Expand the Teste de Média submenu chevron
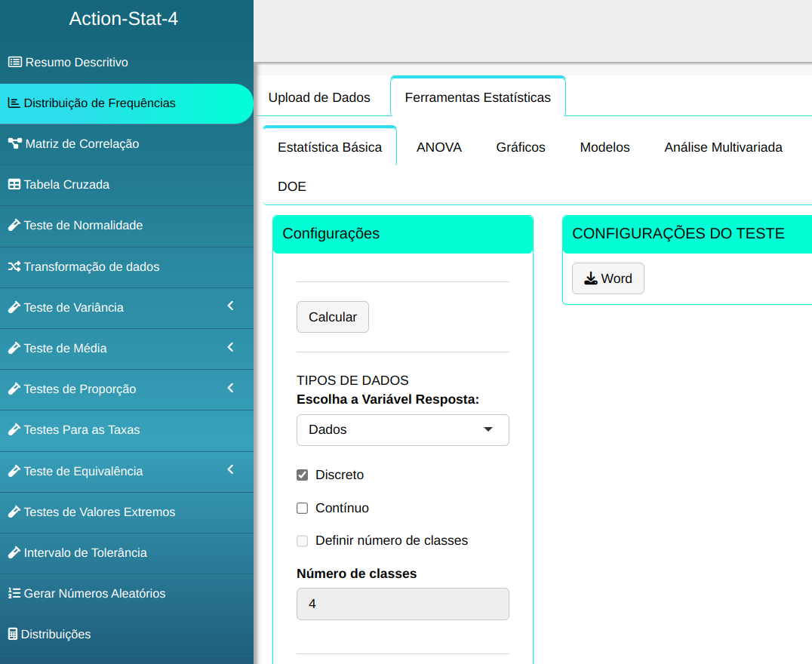Image resolution: width=812 pixels, height=664 pixels. [231, 347]
